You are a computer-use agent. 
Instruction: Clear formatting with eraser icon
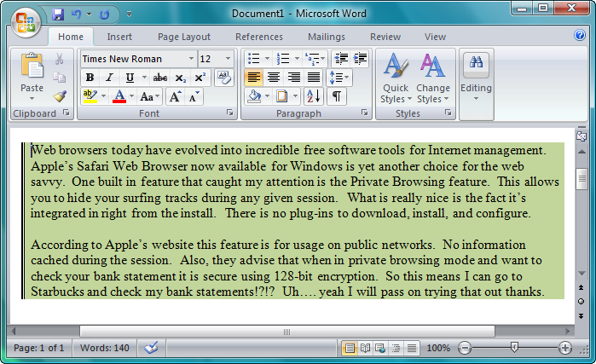click(224, 78)
